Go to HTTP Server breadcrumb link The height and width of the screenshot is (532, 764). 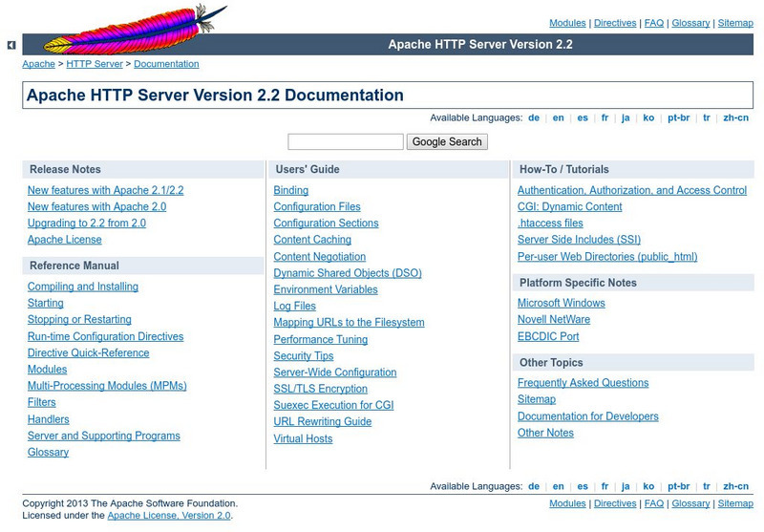(95, 64)
